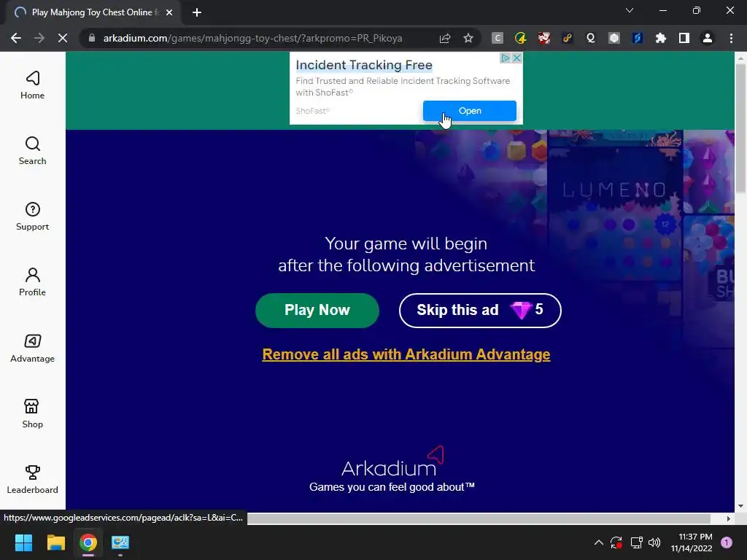The image size is (747, 560).
Task: Open the tab search chevron dropdown
Action: (630, 10)
